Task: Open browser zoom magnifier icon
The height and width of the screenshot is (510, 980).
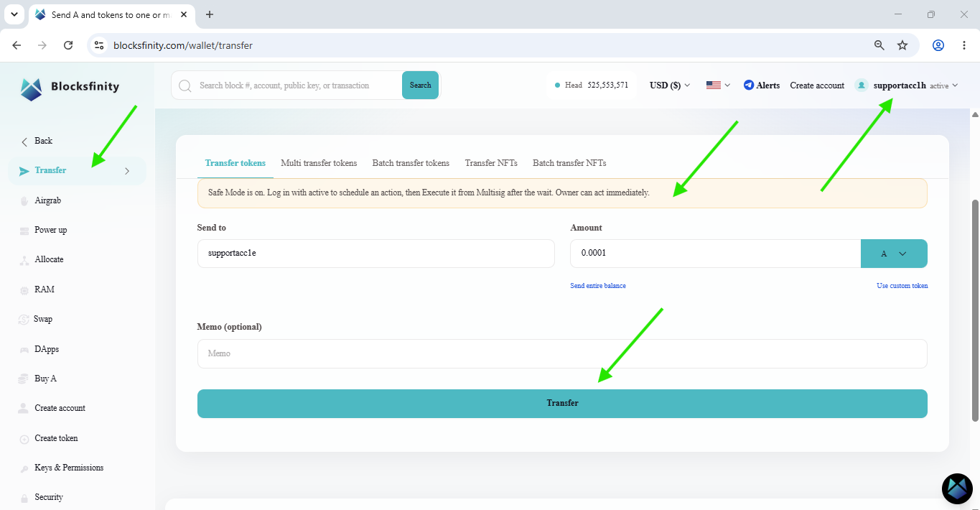Action: tap(879, 45)
